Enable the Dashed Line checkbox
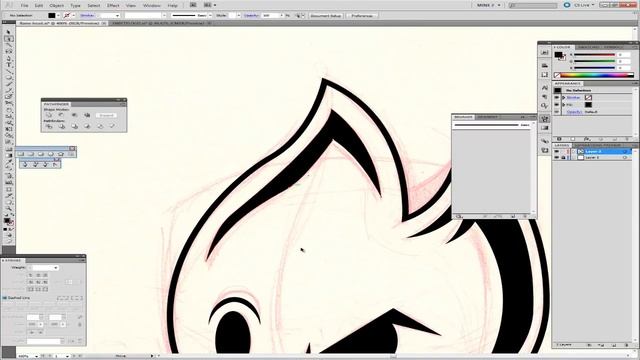Image resolution: width=640 pixels, height=360 pixels. [5, 298]
